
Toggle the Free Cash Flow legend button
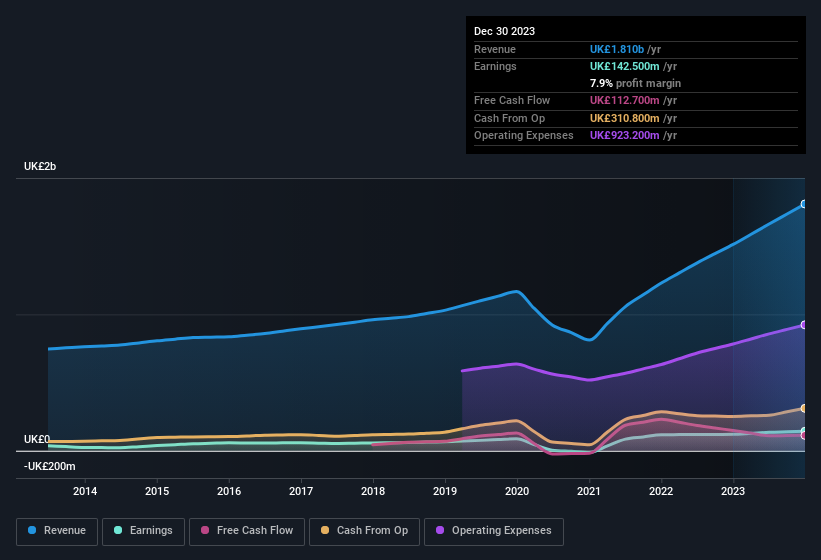click(247, 531)
